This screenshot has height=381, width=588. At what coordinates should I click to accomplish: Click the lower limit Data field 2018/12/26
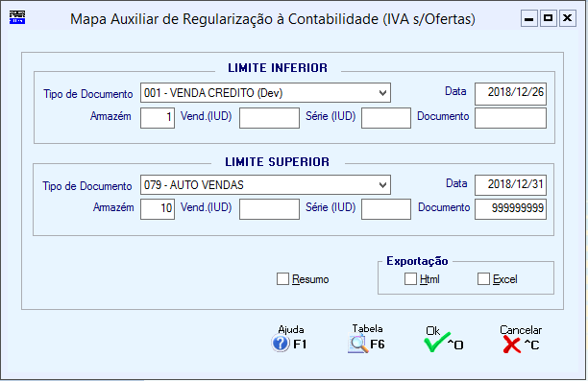(x=510, y=94)
